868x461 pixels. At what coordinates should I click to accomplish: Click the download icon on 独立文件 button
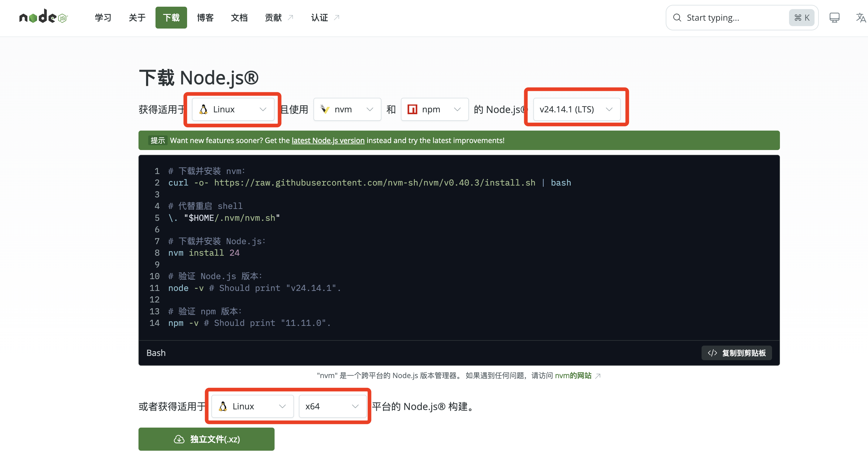click(179, 439)
